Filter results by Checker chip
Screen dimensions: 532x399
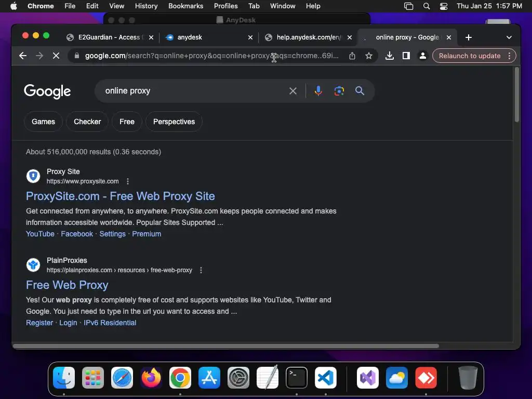pyautogui.click(x=87, y=122)
